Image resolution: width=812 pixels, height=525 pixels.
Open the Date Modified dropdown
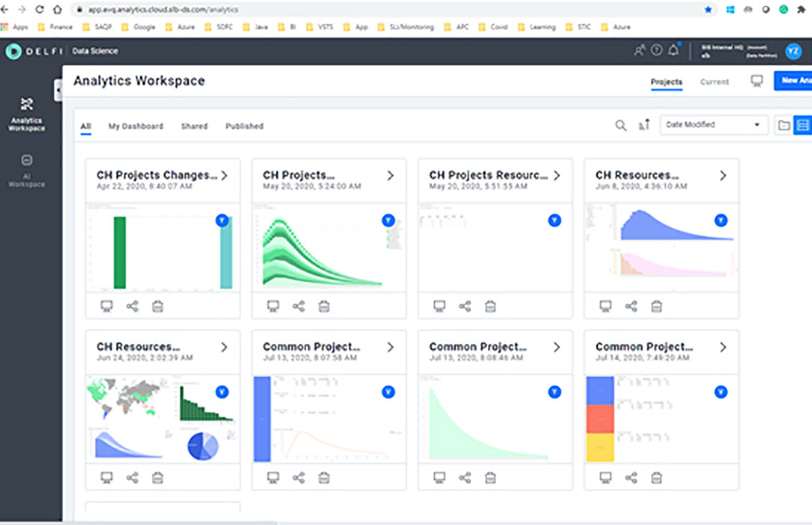[x=713, y=124]
